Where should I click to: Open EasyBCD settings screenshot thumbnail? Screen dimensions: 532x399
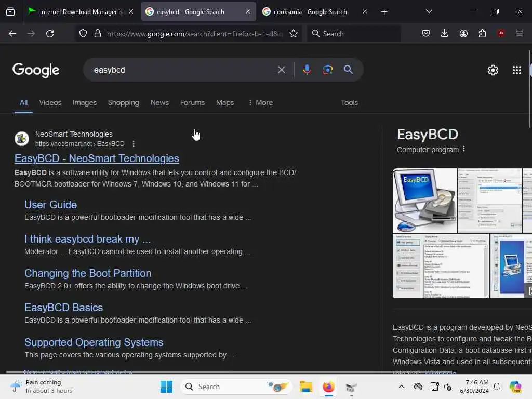(x=489, y=200)
